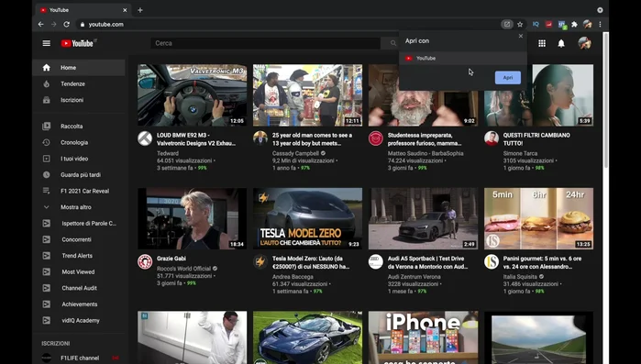Open the Achievements entry
The height and width of the screenshot is (364, 641).
click(x=79, y=304)
